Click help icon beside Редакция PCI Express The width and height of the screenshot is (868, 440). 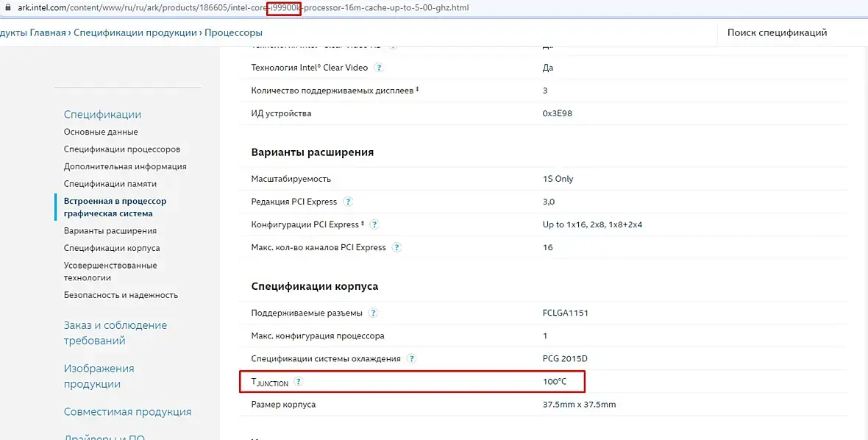(348, 202)
